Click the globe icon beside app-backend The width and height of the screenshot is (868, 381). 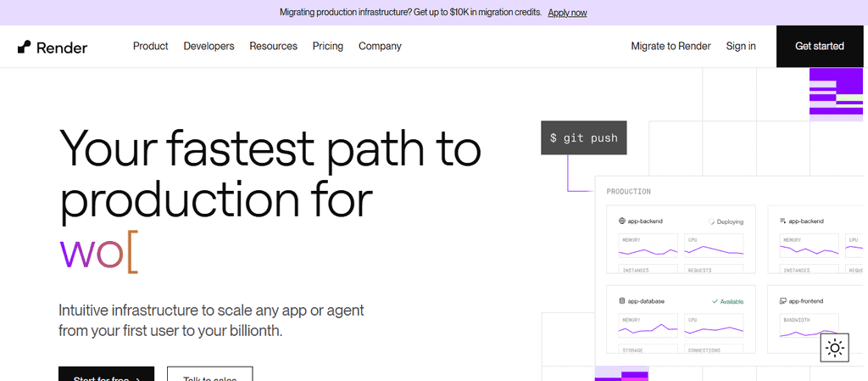[x=621, y=221]
